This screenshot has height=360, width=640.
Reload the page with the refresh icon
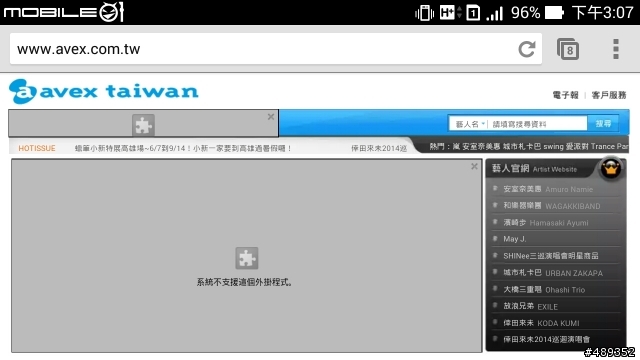coord(527,49)
